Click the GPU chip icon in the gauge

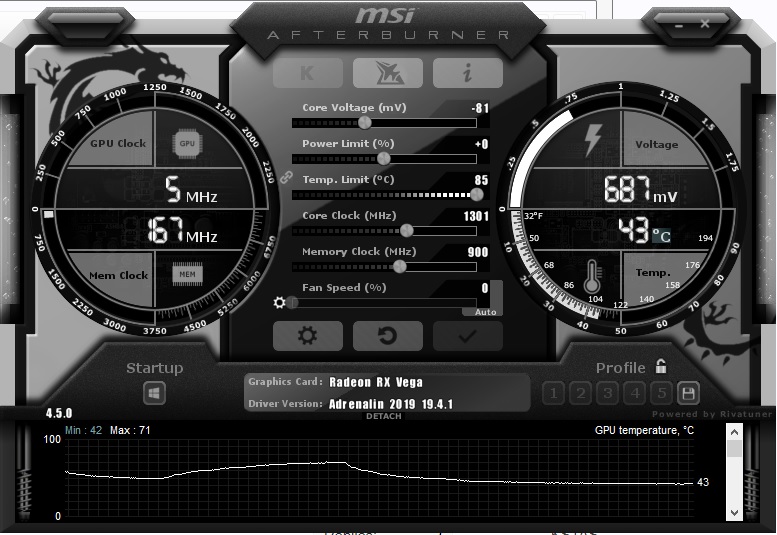(187, 144)
